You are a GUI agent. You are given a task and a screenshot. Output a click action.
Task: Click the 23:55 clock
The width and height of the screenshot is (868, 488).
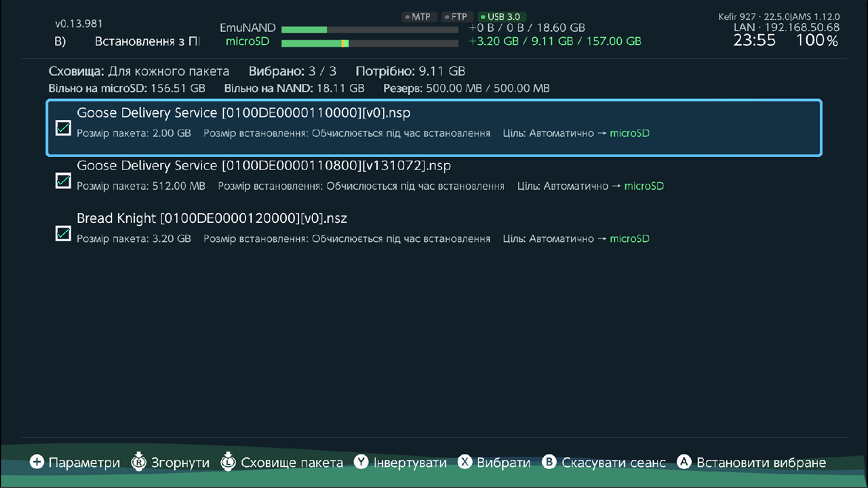point(755,41)
